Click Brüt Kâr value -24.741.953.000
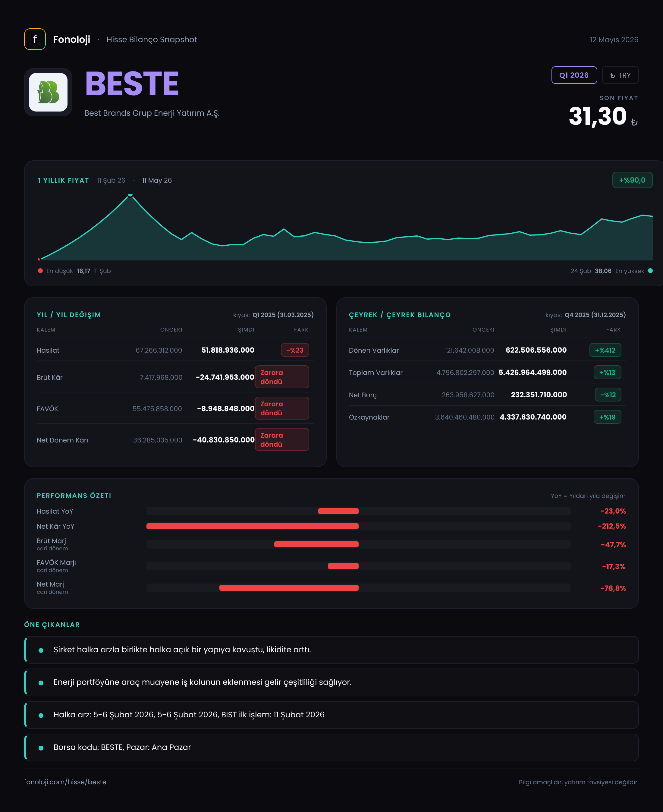 225,377
